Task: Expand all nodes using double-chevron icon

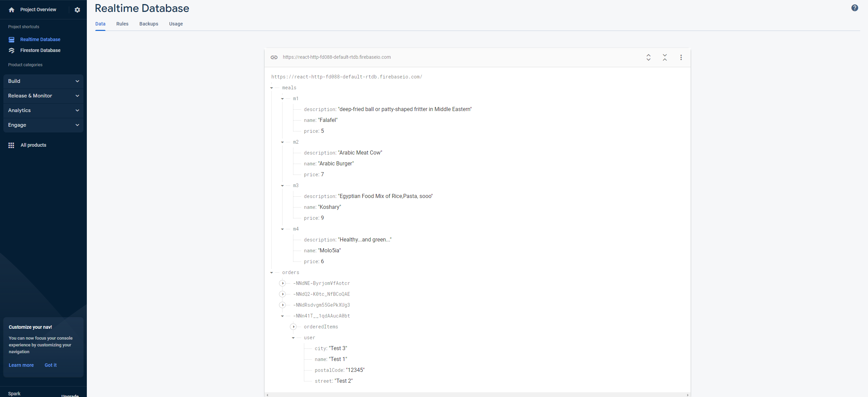Action: tap(648, 57)
